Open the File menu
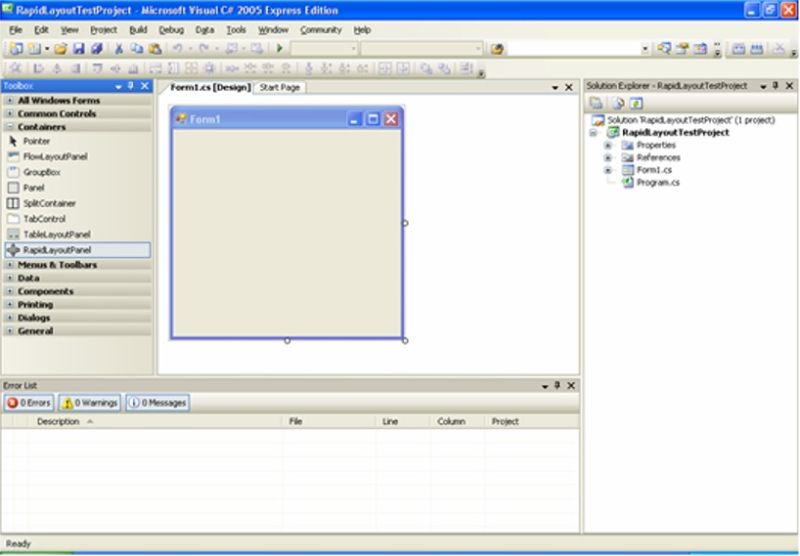The image size is (800, 556). [16, 30]
